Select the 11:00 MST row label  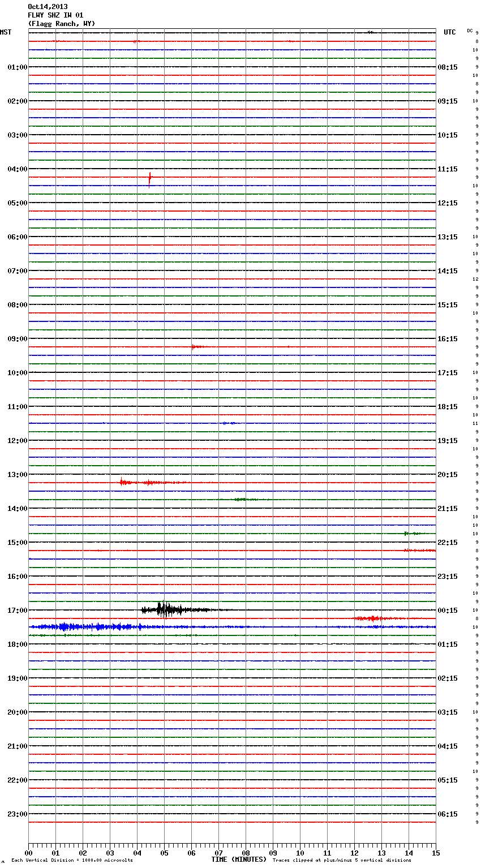click(x=17, y=407)
